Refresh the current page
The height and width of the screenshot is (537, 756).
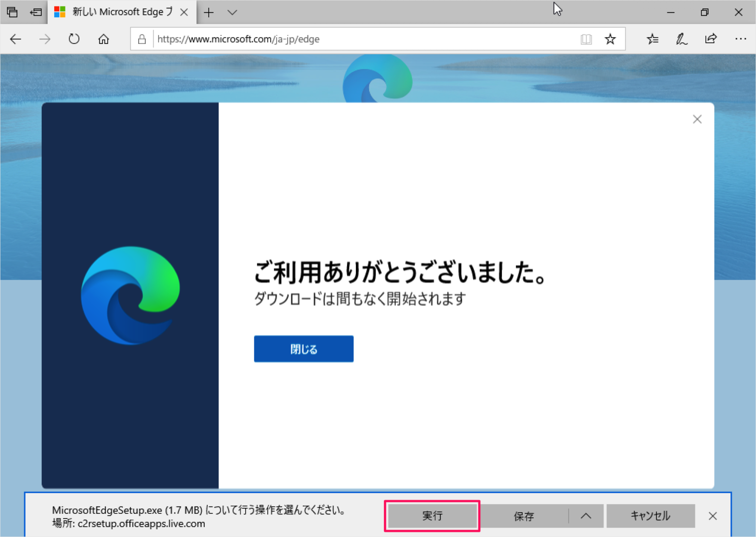tap(74, 39)
